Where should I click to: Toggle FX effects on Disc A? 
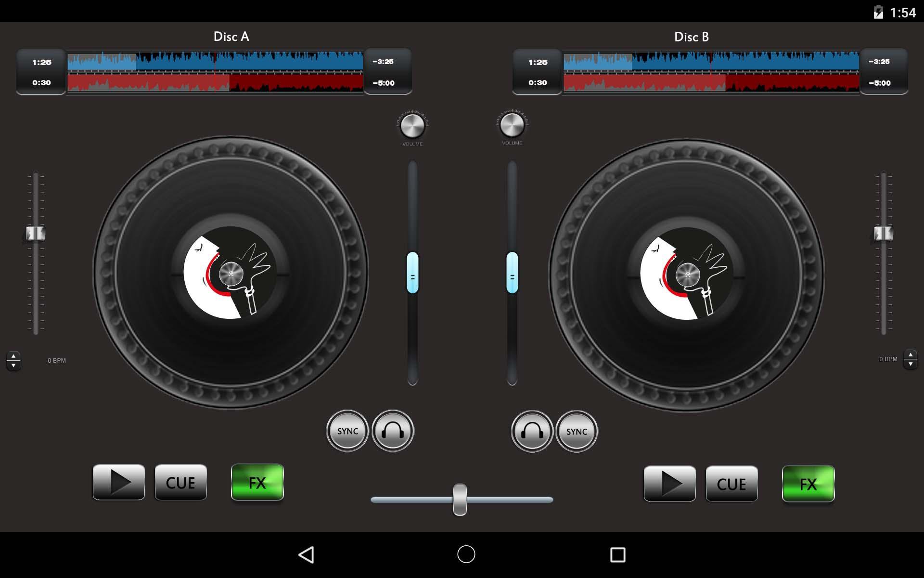[x=257, y=483]
